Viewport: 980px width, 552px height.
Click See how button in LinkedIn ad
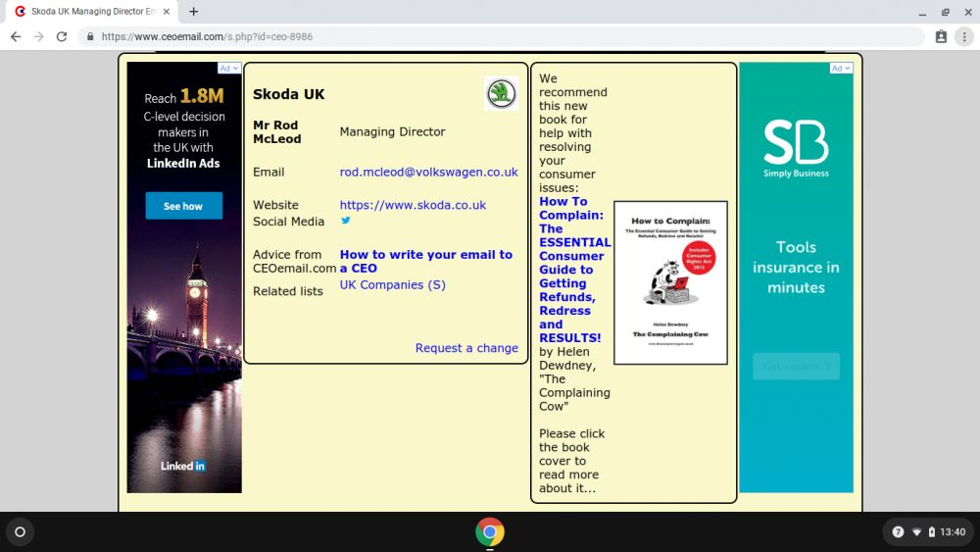[184, 206]
